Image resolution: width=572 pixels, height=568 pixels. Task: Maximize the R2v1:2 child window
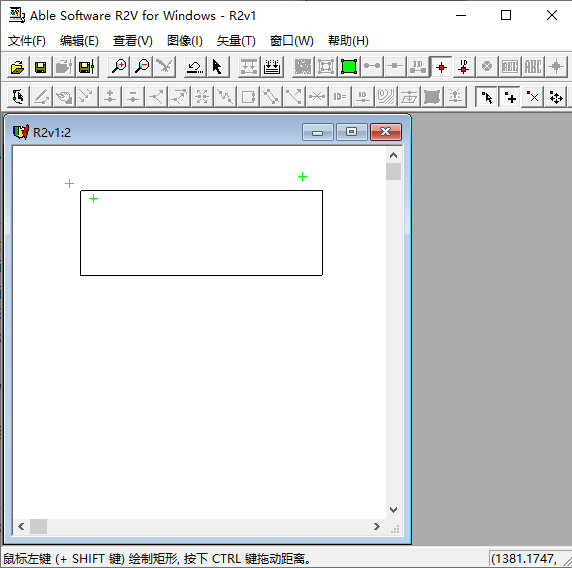coord(351,132)
